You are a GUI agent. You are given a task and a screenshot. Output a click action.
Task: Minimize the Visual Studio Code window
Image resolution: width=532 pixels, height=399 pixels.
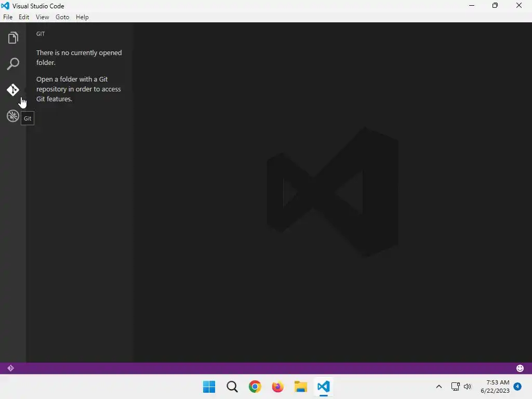(472, 6)
